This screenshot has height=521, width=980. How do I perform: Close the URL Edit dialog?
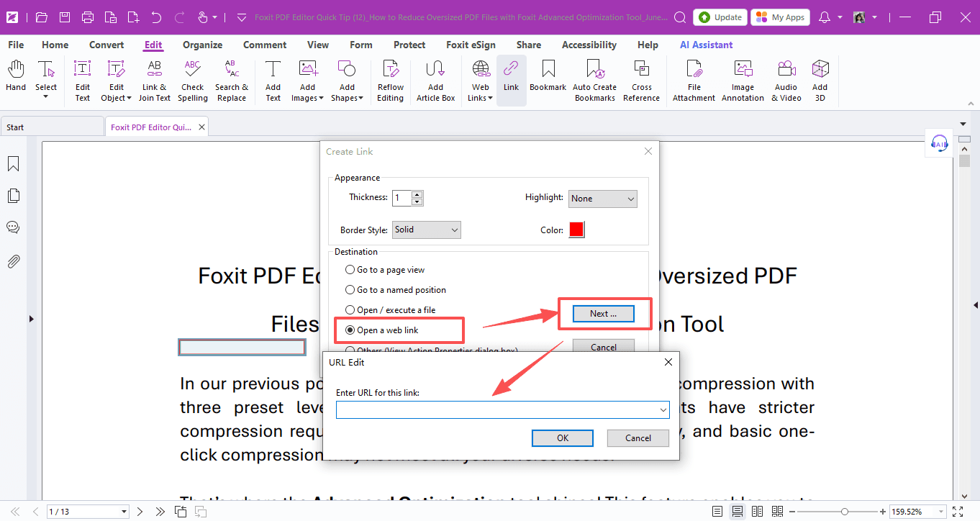click(x=668, y=362)
